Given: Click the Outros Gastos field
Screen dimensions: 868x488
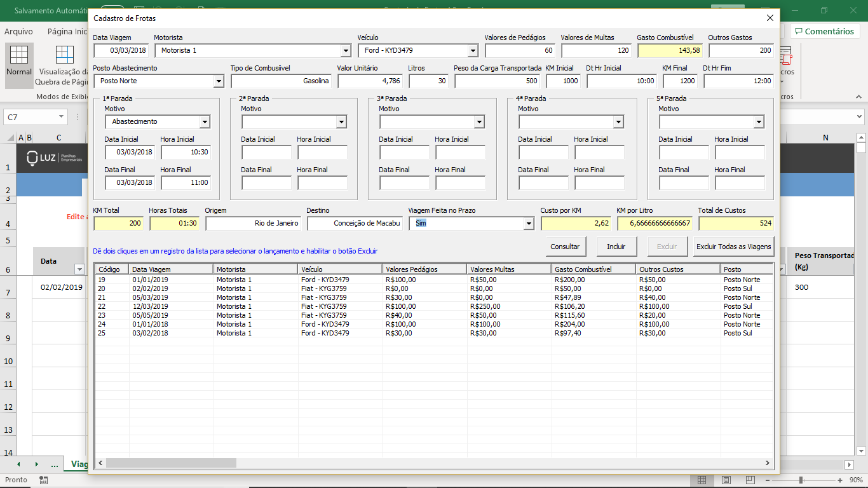Looking at the screenshot, I should click(741, 50).
